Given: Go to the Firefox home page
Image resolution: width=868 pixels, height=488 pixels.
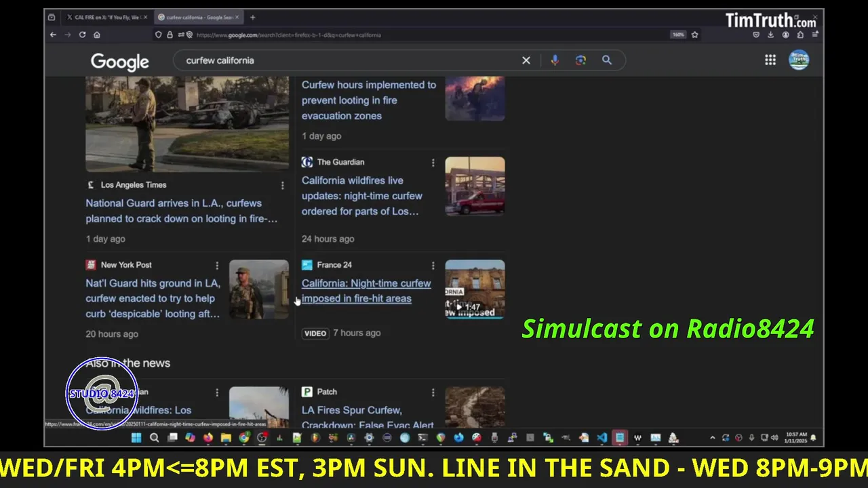Looking at the screenshot, I should tap(97, 35).
